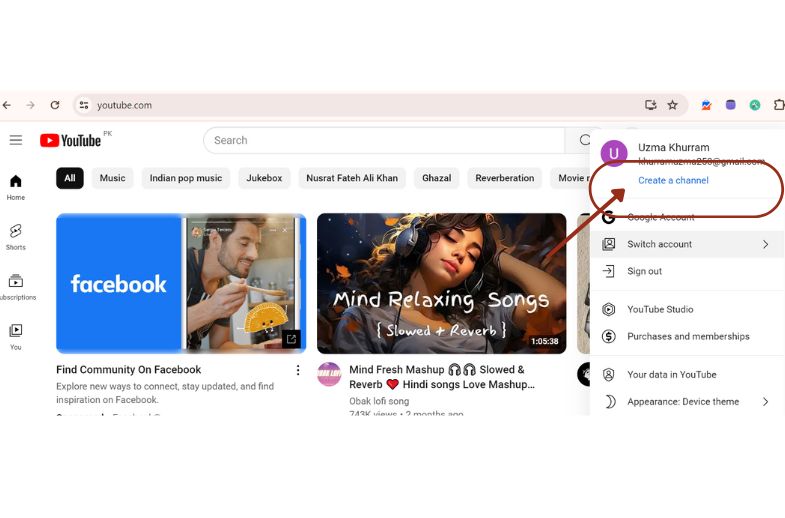Open the You section in sidebar

pyautogui.click(x=16, y=337)
